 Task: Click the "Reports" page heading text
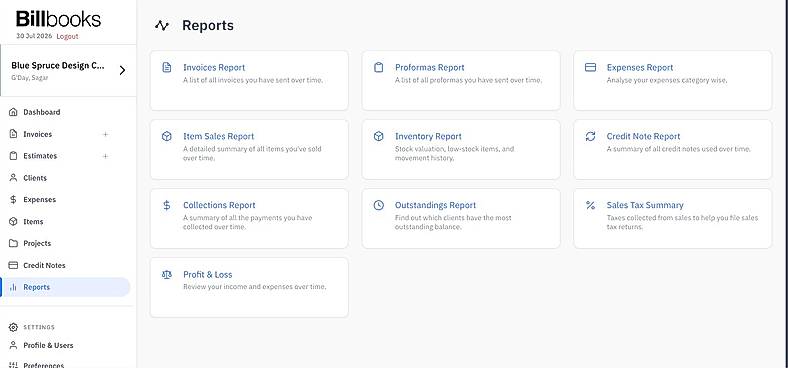click(208, 26)
